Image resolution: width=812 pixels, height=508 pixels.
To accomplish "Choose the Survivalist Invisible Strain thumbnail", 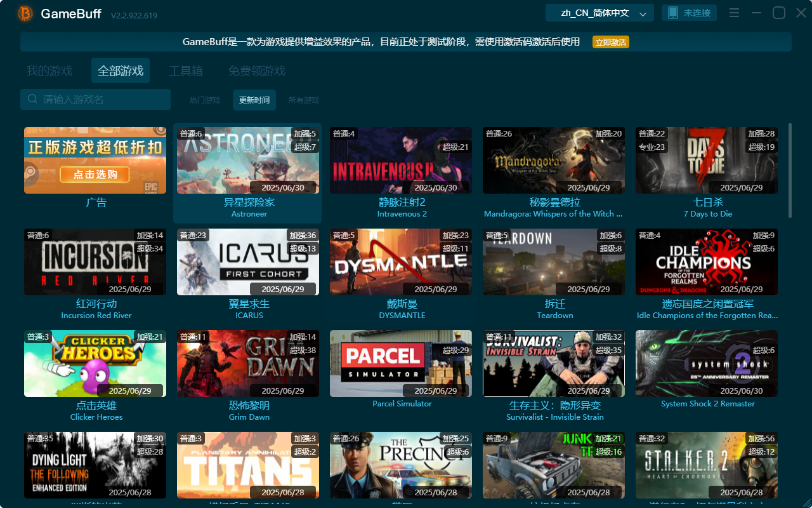I will pos(554,363).
